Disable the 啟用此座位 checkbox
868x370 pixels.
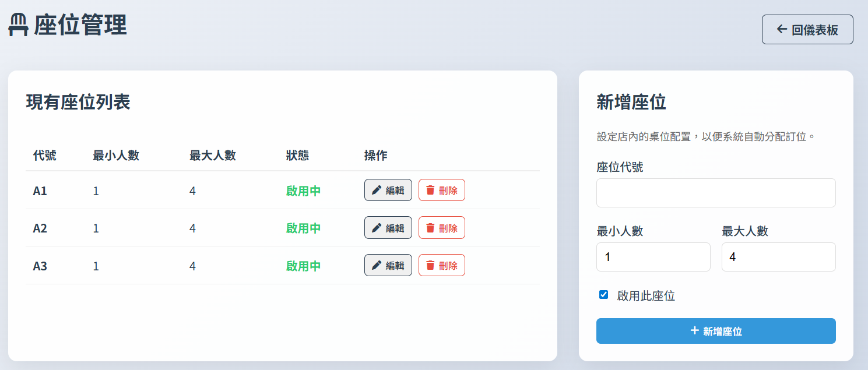(x=603, y=296)
